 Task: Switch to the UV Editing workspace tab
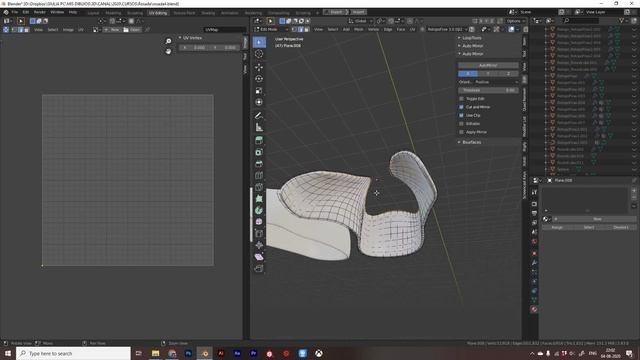tap(158, 13)
